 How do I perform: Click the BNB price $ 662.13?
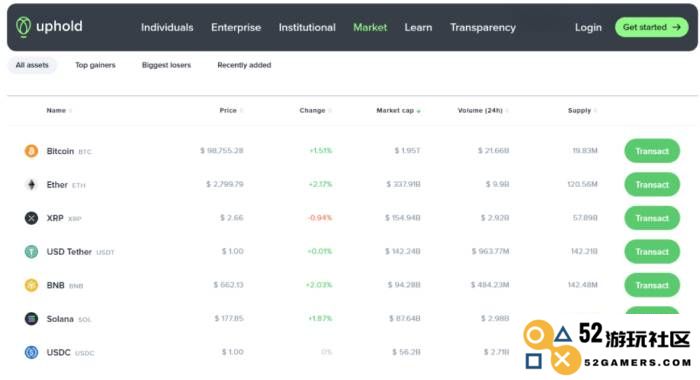point(228,284)
